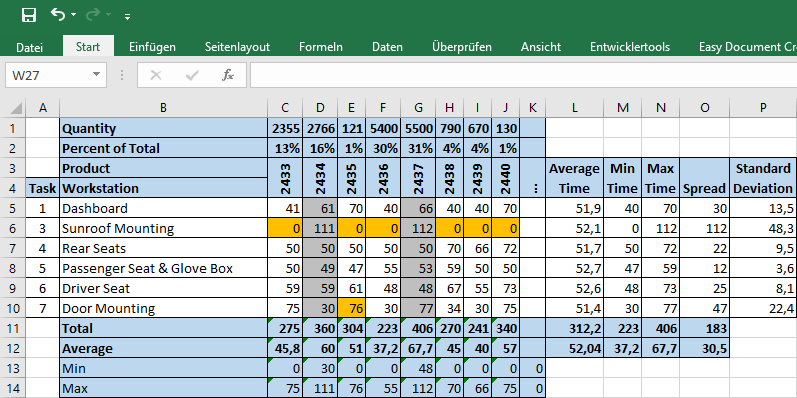Click the formula bar Enter checkmark icon
The image size is (797, 398).
(192, 75)
